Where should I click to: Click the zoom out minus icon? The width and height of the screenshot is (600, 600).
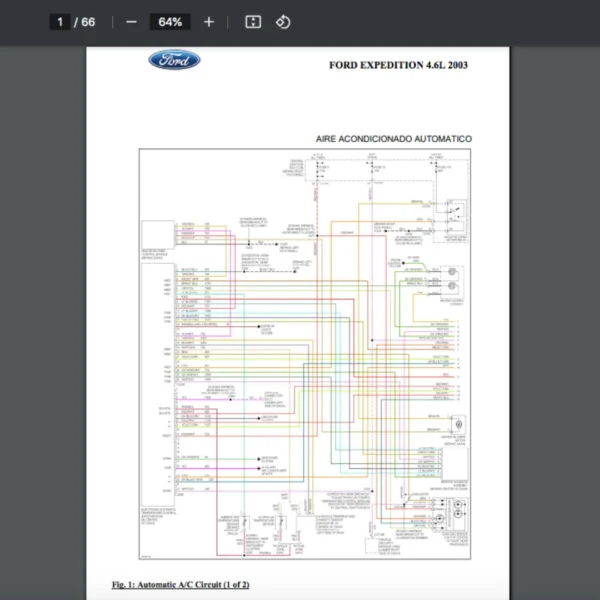131,22
